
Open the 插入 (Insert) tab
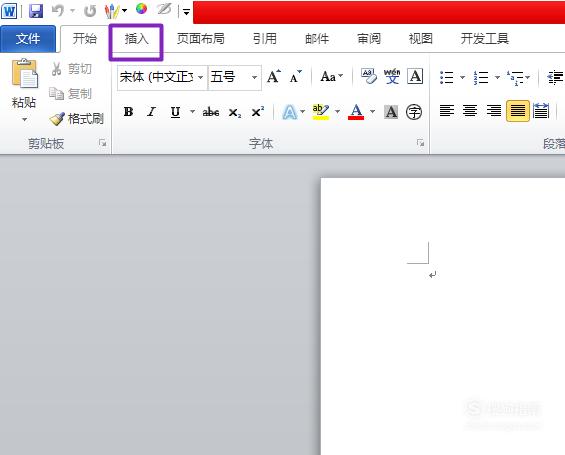point(136,39)
